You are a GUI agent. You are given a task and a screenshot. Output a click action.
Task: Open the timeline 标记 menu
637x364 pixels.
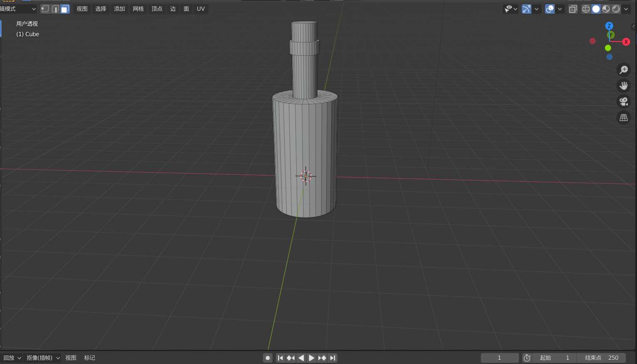[89, 358]
